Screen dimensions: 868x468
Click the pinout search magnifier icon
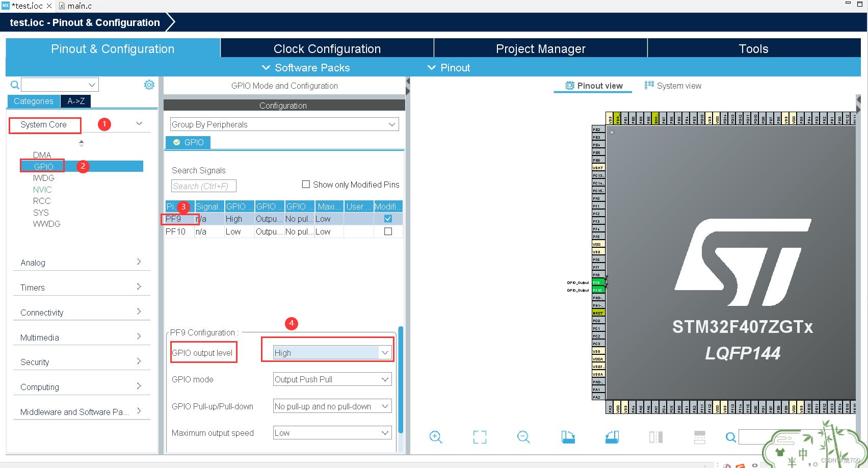731,437
